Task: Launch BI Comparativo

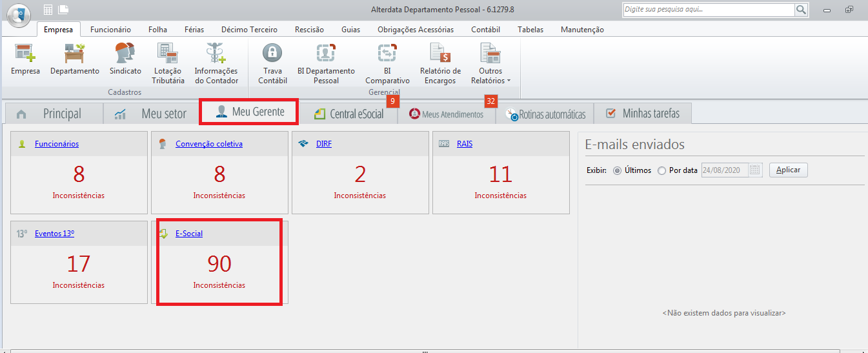Action: click(387, 63)
